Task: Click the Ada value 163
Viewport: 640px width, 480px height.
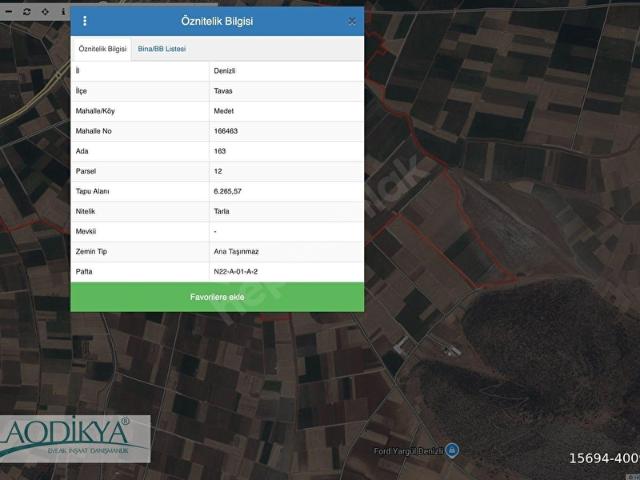Action: (x=220, y=151)
